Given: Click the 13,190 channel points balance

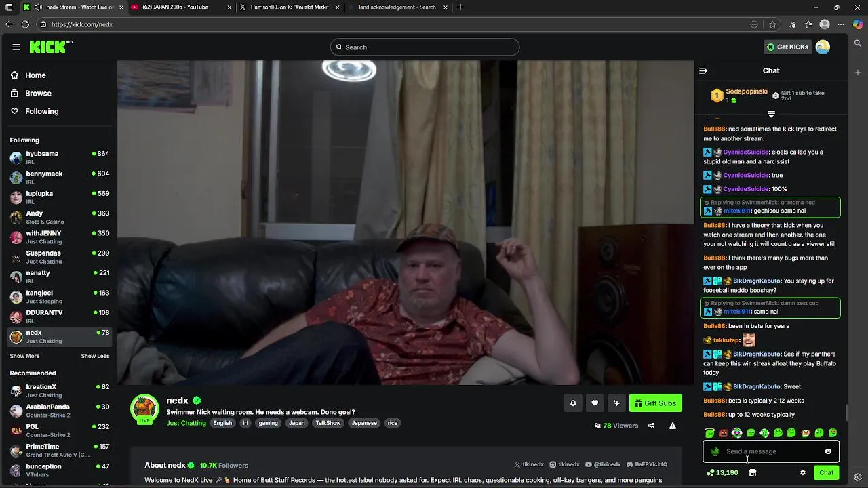Looking at the screenshot, I should tap(722, 473).
